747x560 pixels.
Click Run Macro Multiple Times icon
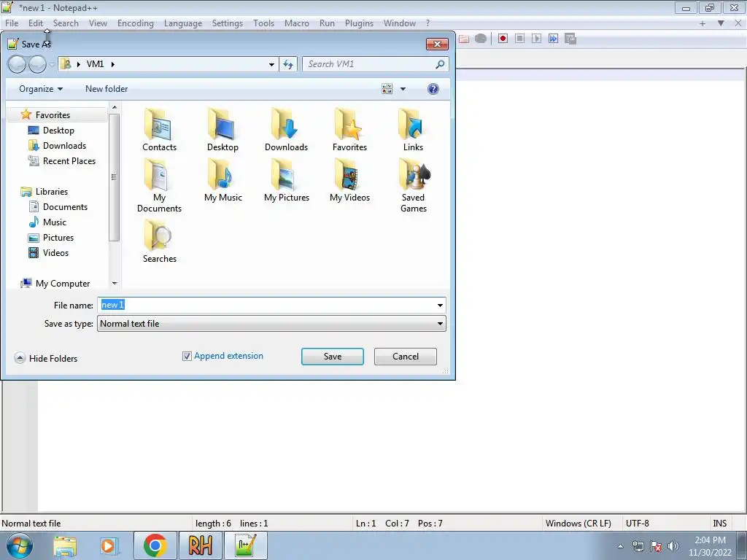553,39
